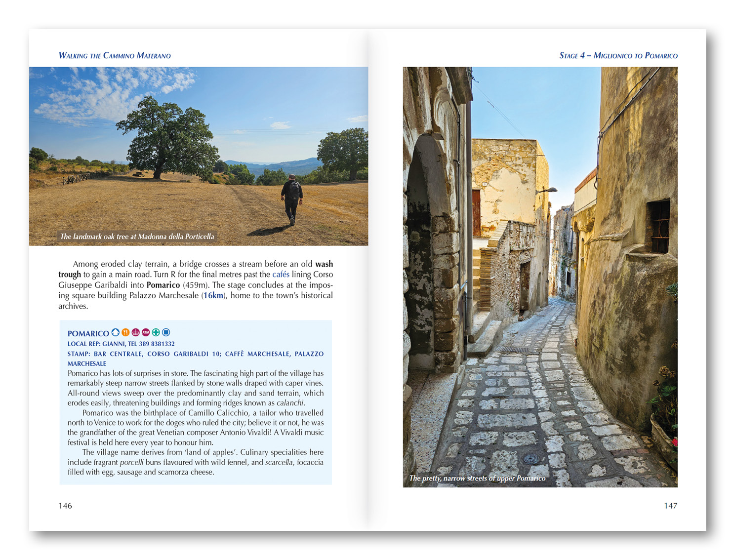The width and height of the screenshot is (735, 560).
Task: Click the blue square stamp icon
Action: coord(166,332)
